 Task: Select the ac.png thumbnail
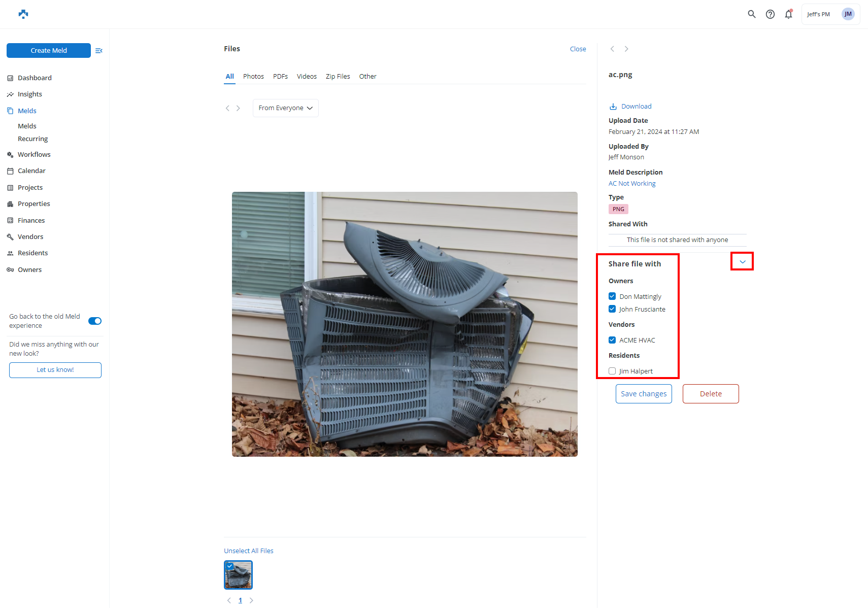[238, 575]
